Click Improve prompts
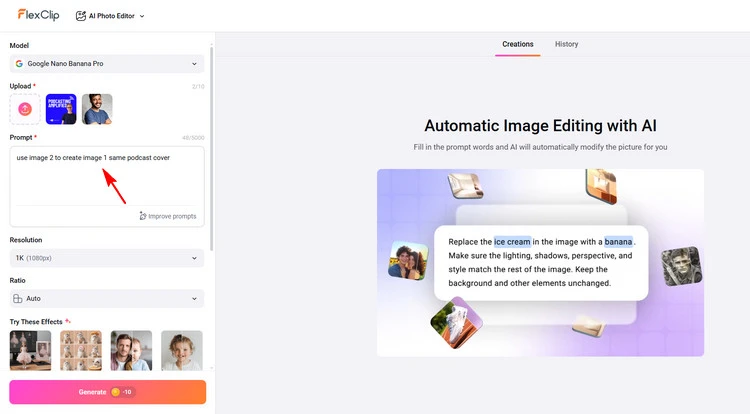This screenshot has width=750, height=414. tap(168, 216)
